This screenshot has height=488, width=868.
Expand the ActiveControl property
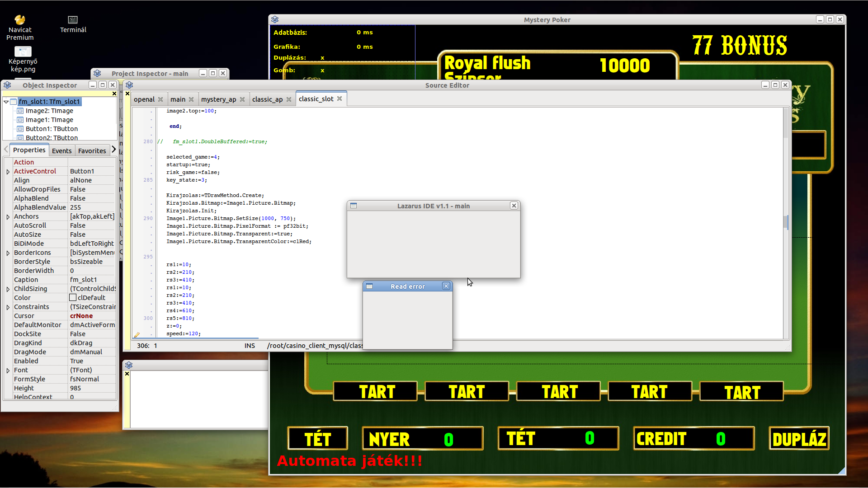click(x=8, y=172)
